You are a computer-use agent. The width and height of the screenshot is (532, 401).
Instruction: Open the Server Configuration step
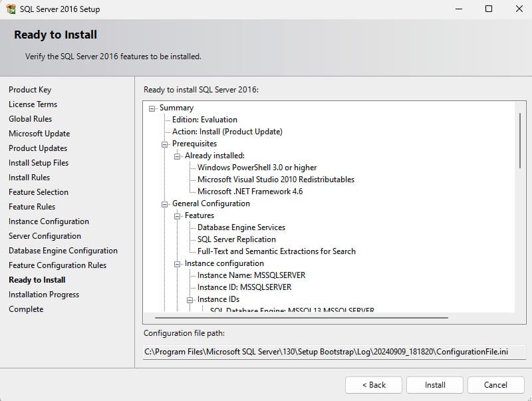45,236
